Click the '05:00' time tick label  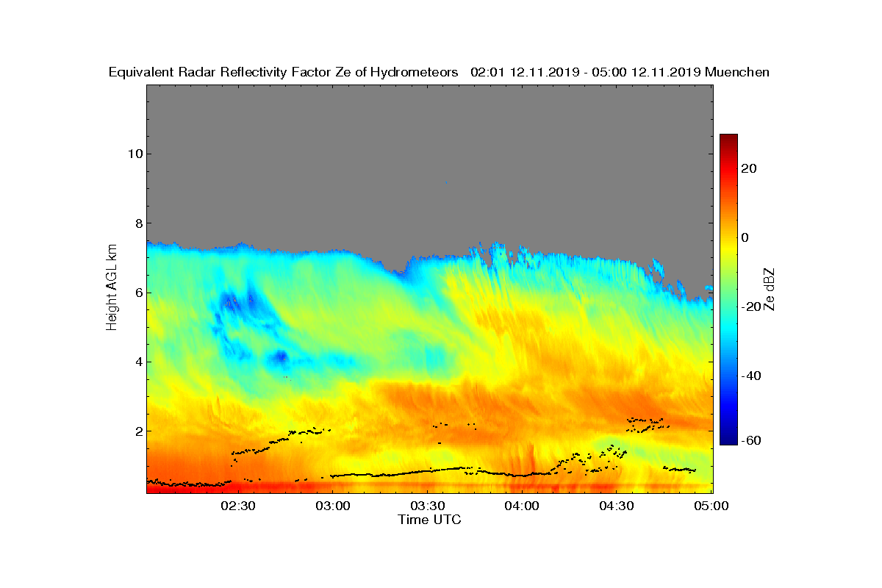(711, 506)
